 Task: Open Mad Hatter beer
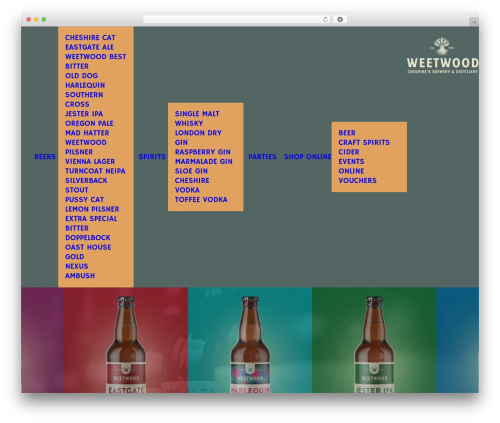point(87,133)
